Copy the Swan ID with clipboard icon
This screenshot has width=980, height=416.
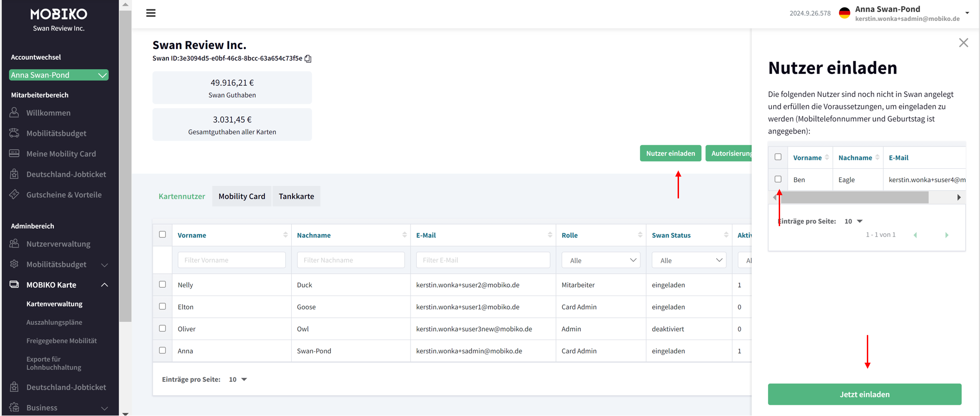tap(308, 58)
